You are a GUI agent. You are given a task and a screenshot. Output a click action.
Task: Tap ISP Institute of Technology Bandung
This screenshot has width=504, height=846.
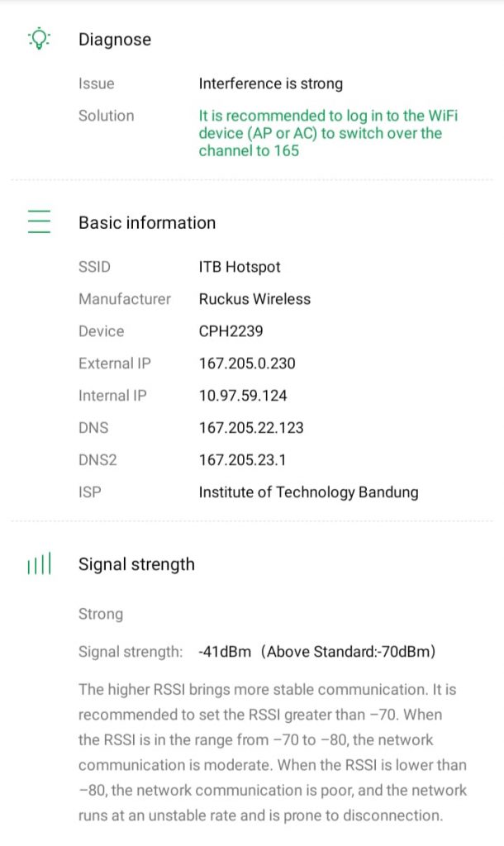(x=308, y=492)
